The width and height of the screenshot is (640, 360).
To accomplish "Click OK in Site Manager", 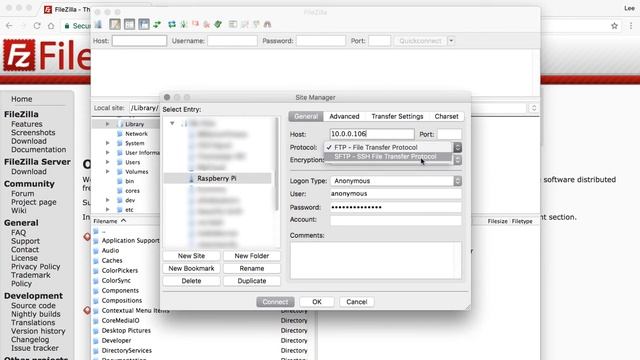I will tap(317, 302).
